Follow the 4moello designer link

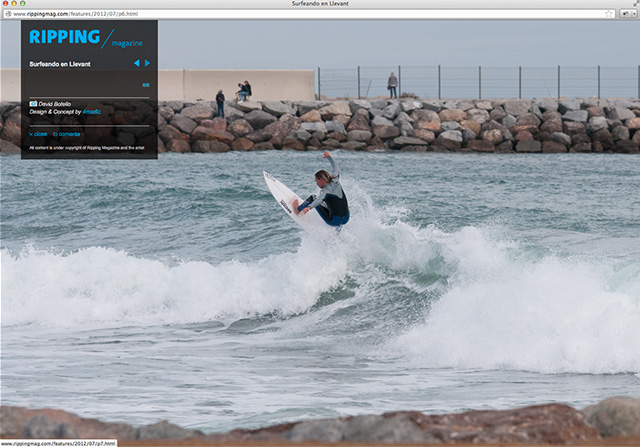pos(92,112)
